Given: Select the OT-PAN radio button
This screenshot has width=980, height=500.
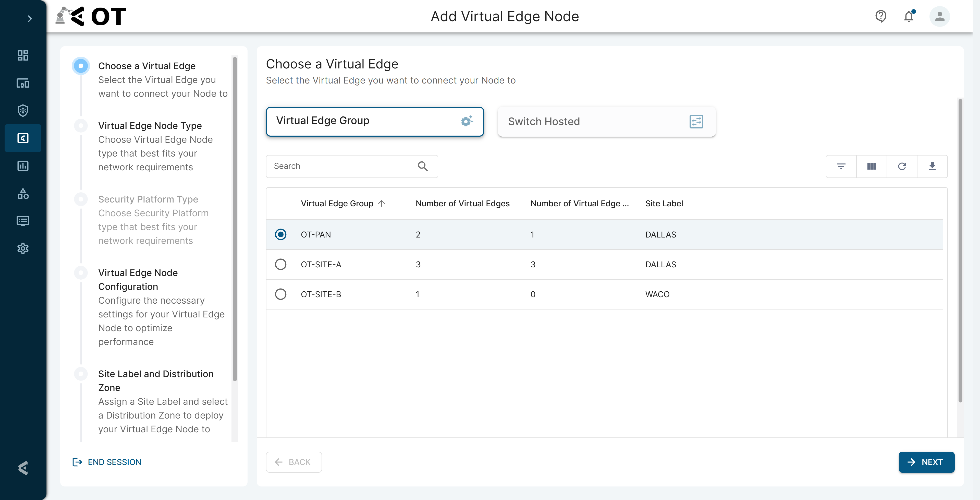Looking at the screenshot, I should click(x=281, y=235).
